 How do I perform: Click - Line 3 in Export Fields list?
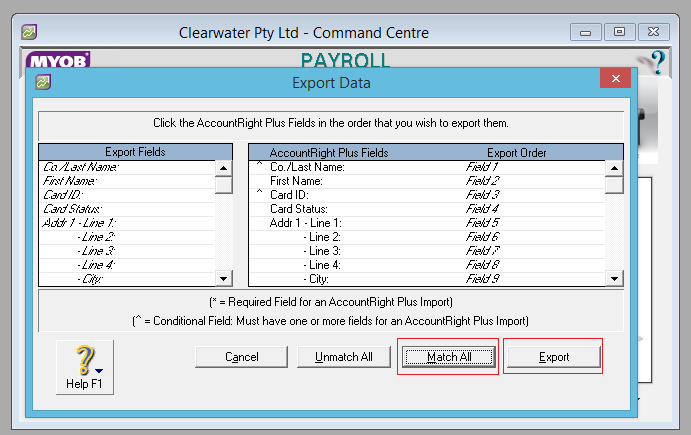(96, 251)
